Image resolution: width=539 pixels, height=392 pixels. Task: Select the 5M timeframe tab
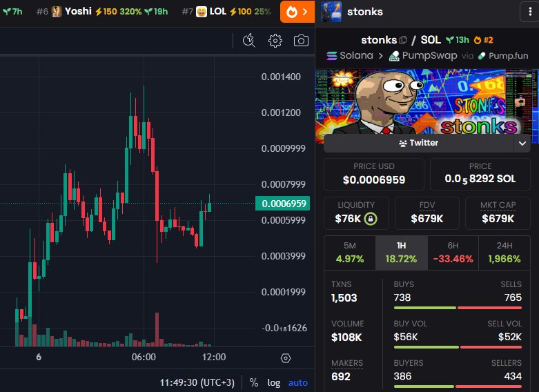pos(350,253)
